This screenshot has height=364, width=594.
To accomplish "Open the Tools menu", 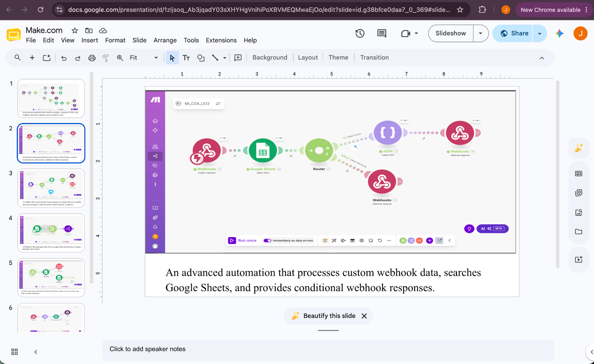I will [191, 40].
